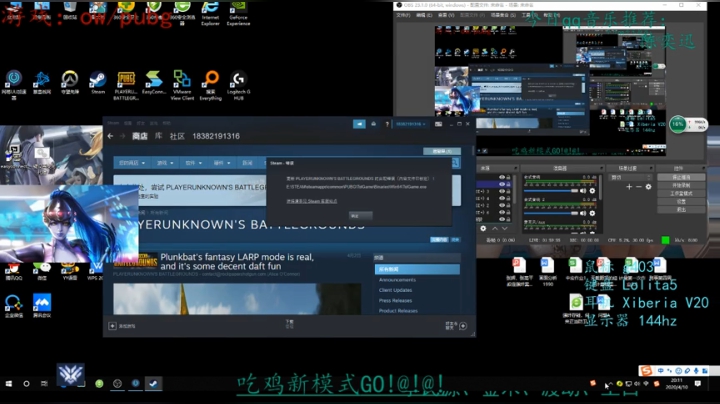Select the Steam 库 library tab
Viewport: 720px width, 404px height.
[158, 136]
